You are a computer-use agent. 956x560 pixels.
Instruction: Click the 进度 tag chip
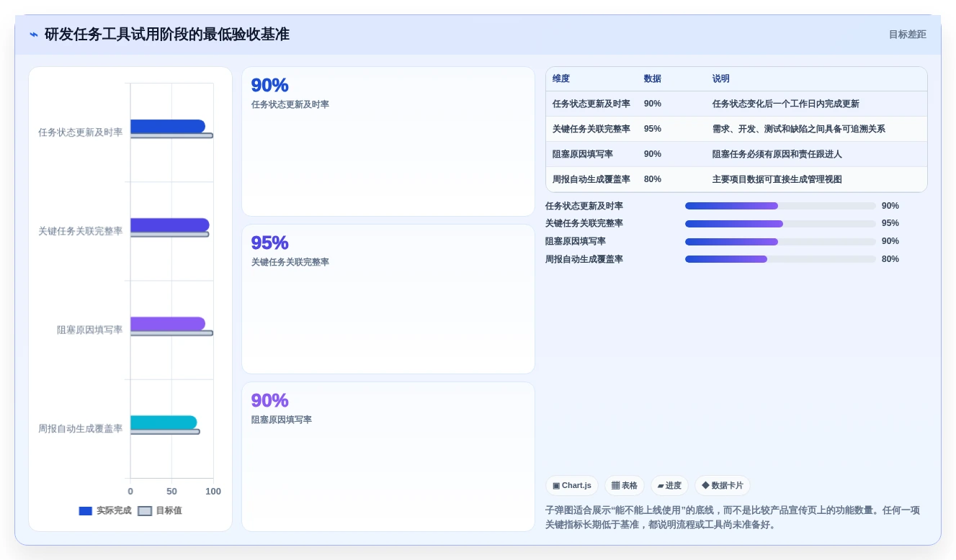pos(669,486)
